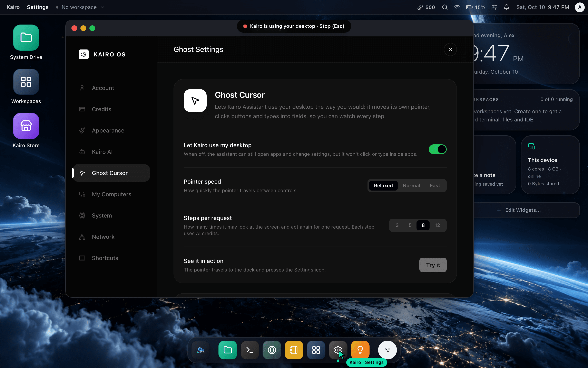Expand the No workspace dropdown
The width and height of the screenshot is (588, 368).
(x=80, y=7)
